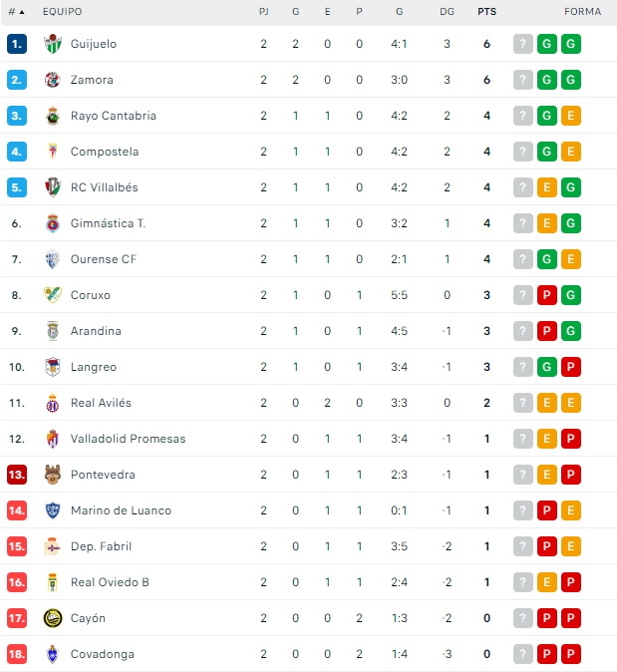Screen dimensions: 617x672
Task: Open the Rayo Cantabria crest icon
Action: coord(53,116)
